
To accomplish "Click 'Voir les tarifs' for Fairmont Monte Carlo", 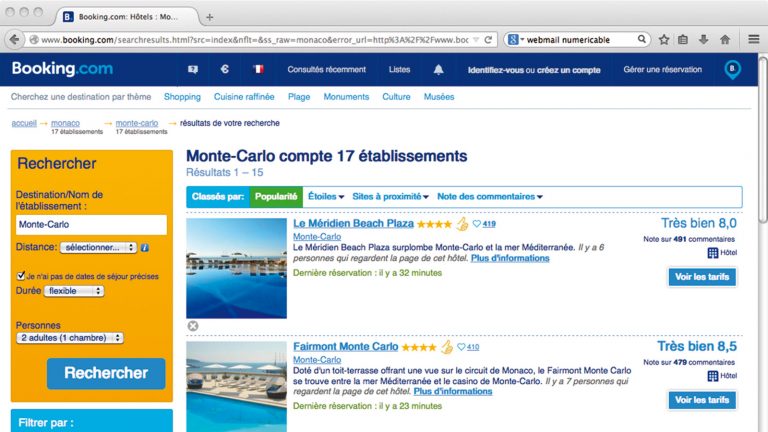I will [702, 400].
